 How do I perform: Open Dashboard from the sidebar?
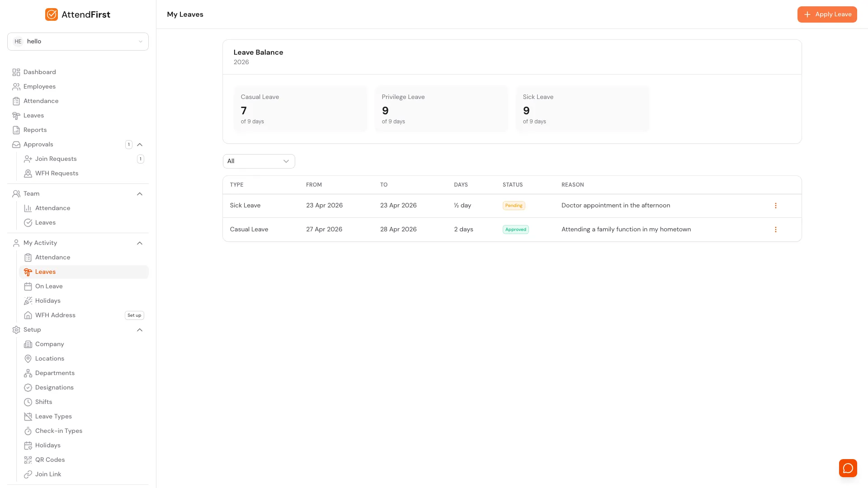(x=78, y=72)
